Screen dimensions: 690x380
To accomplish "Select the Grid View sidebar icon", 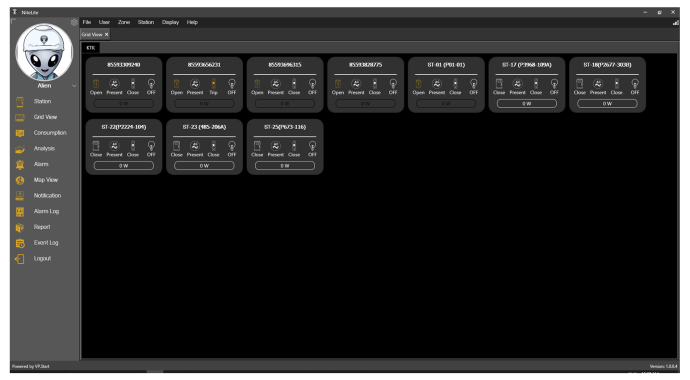I will 20,117.
